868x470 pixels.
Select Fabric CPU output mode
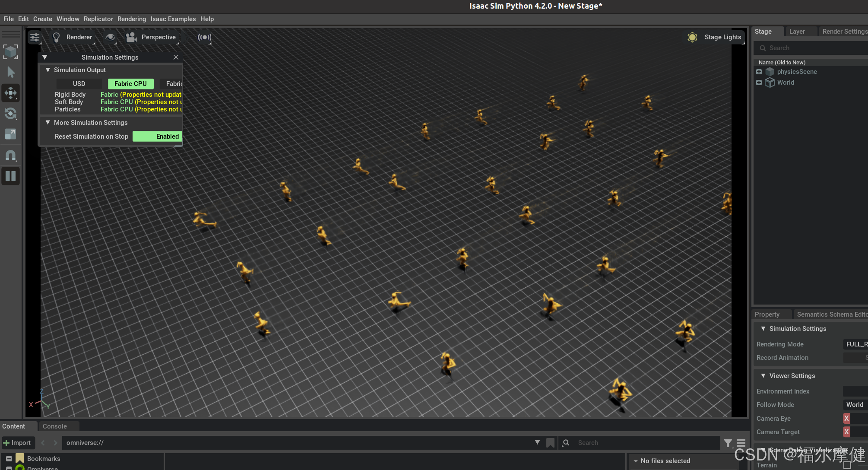130,84
